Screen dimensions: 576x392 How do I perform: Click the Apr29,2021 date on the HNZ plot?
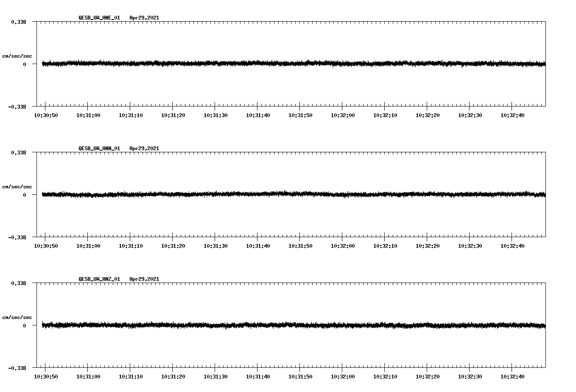[x=144, y=279]
